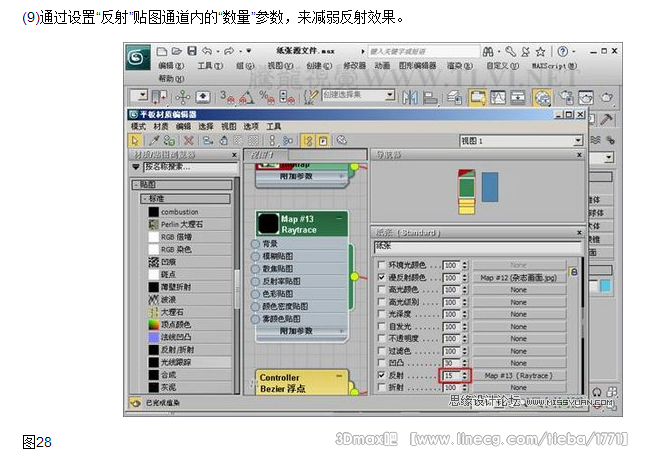Open the 材质 menu in Slate editor
657x456 pixels.
tap(161, 126)
